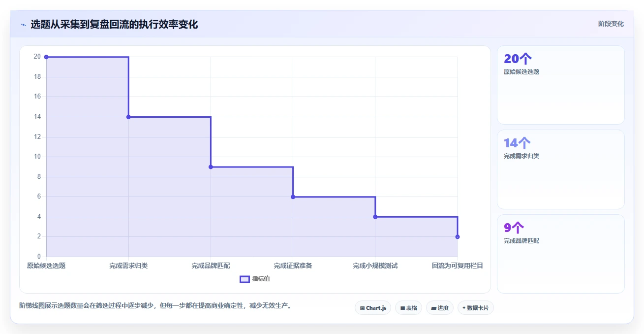Click the 表格 tag button
Screen dimensions: 644x334
point(409,308)
